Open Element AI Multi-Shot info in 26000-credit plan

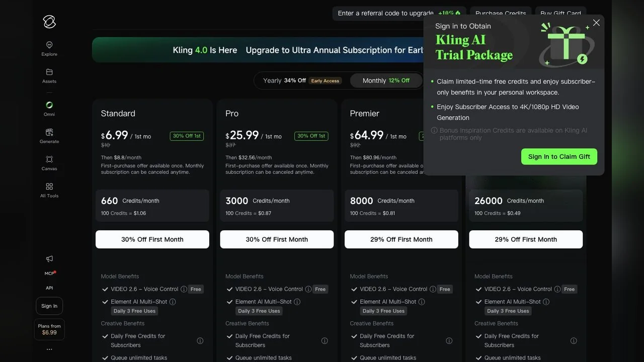click(x=546, y=302)
